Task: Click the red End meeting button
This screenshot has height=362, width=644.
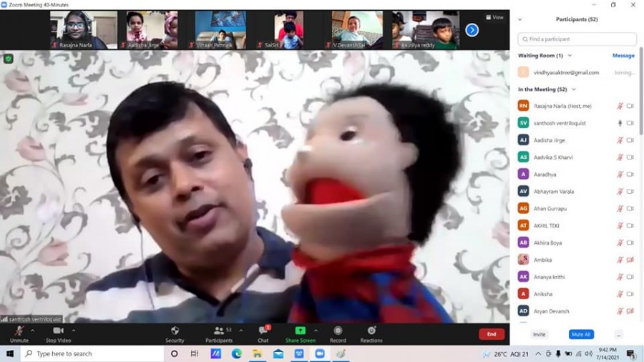Action: pyautogui.click(x=491, y=334)
